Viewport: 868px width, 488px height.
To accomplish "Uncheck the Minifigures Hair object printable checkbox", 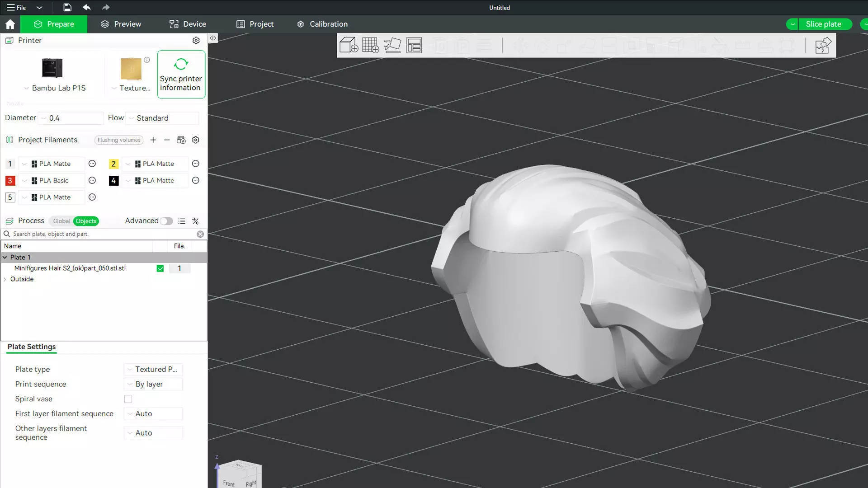I will [x=160, y=268].
